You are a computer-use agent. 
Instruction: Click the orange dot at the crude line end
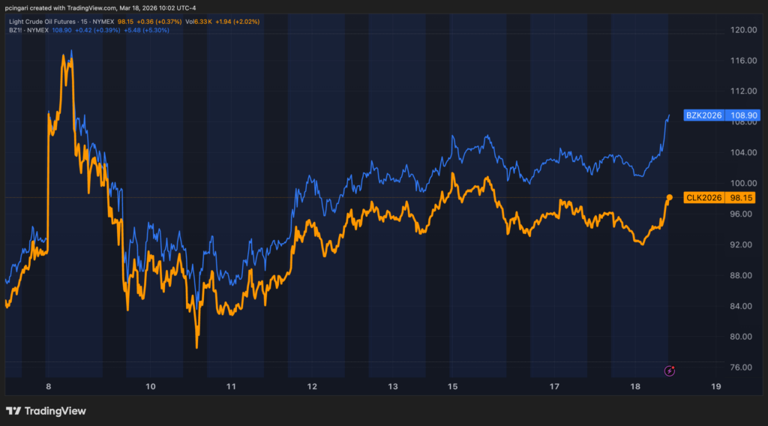pyautogui.click(x=670, y=197)
